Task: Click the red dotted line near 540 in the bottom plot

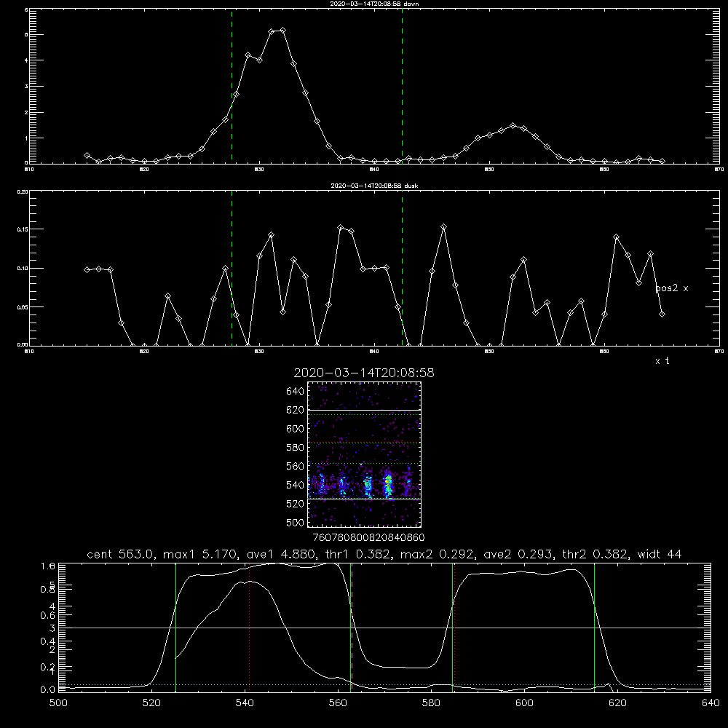Action: pyautogui.click(x=250, y=627)
